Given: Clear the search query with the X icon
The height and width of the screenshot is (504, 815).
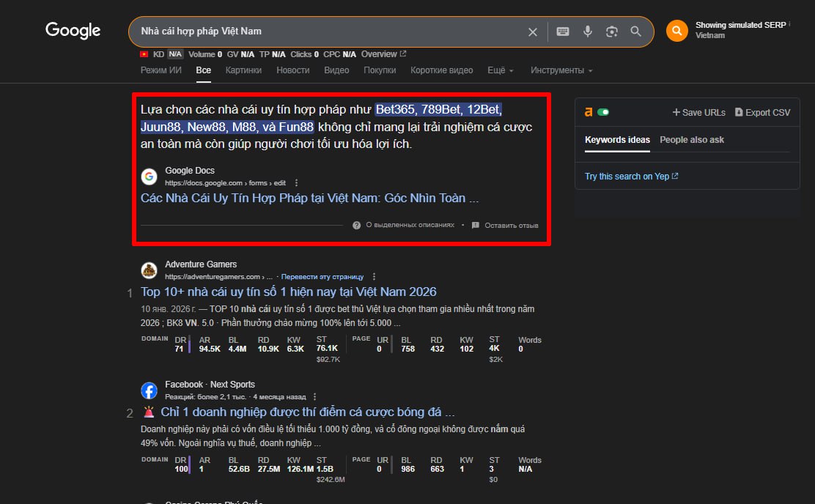Looking at the screenshot, I should pyautogui.click(x=533, y=31).
